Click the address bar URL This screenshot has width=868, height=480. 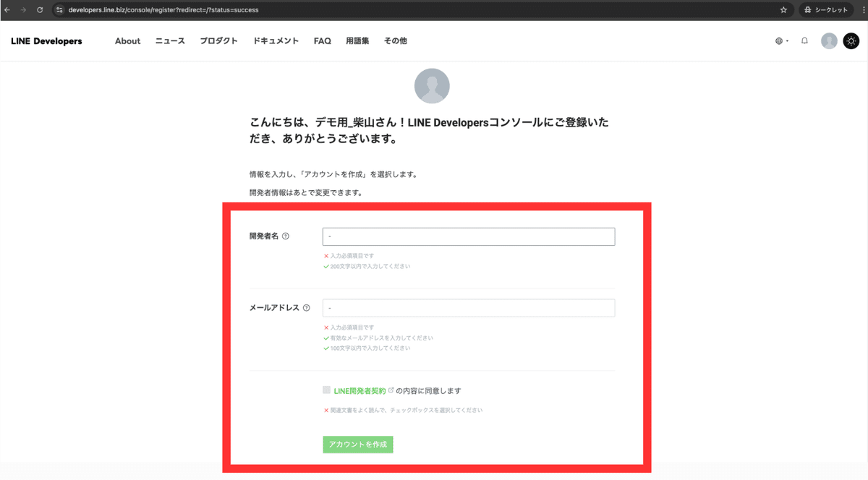tap(163, 10)
